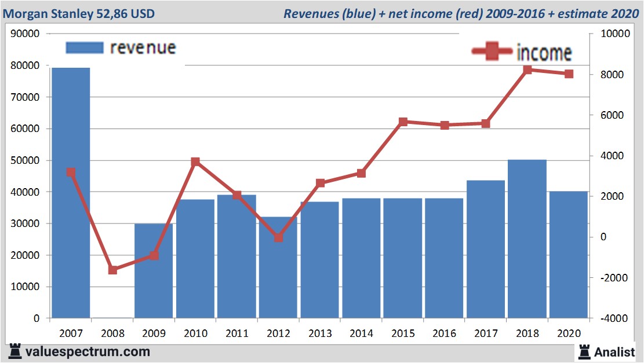Pick the 2015 income data point
The image size is (644, 363).
403,122
